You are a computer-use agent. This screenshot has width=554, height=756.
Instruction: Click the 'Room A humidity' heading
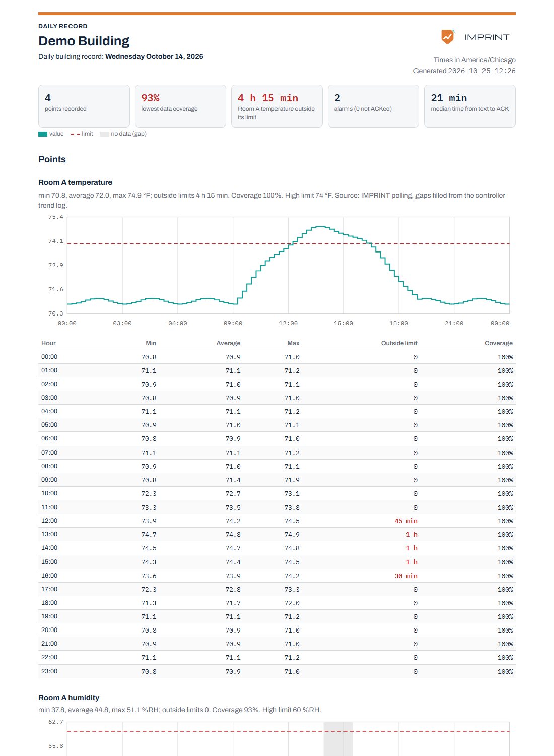68,698
